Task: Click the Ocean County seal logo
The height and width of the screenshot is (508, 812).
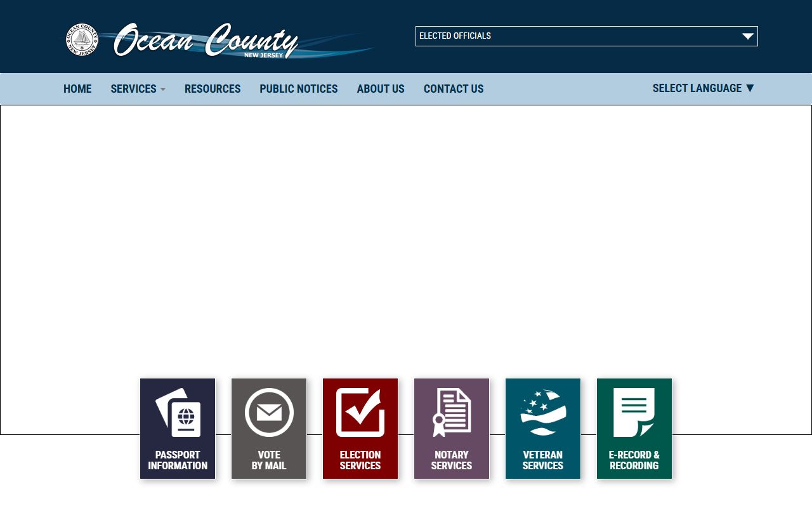Action: [x=82, y=39]
